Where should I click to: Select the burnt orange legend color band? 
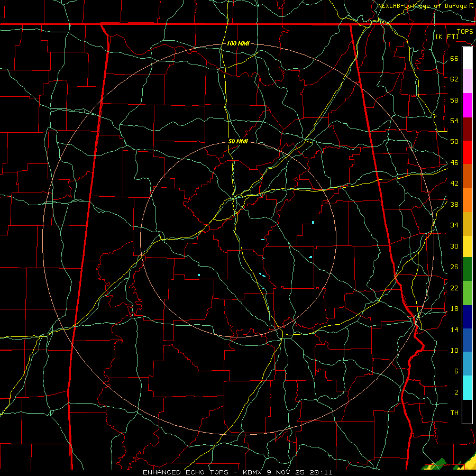pos(467,176)
